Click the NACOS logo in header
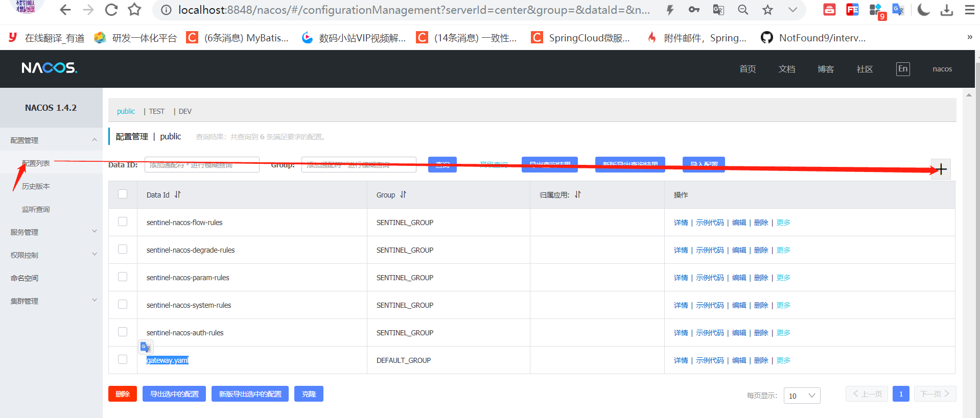 point(49,68)
